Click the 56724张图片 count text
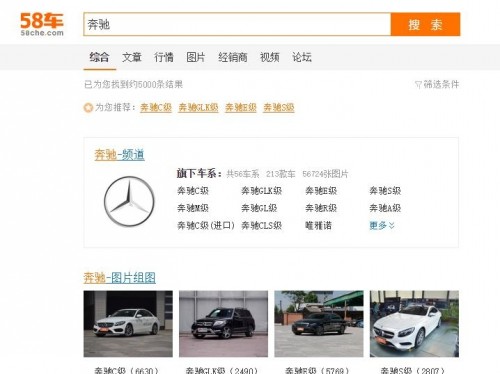500x374 pixels. coord(325,174)
